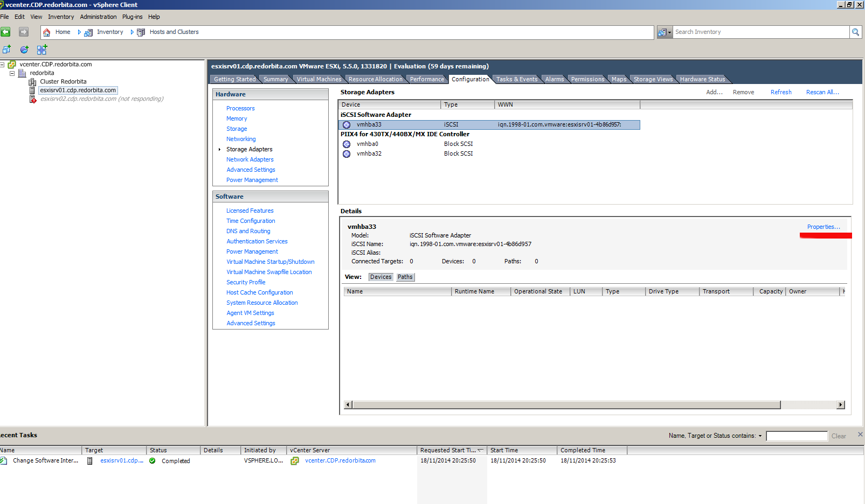The width and height of the screenshot is (865, 504).
Task: Open the Hardware Status tab
Action: point(702,79)
